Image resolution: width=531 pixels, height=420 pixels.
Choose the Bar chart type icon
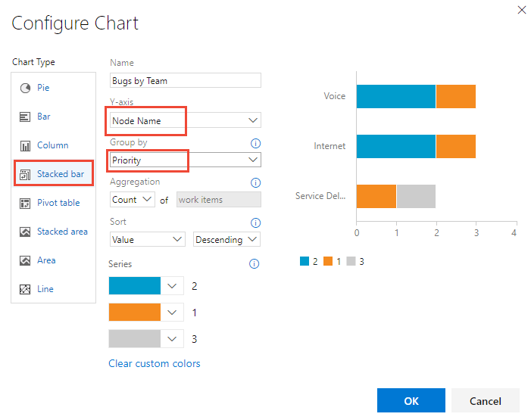click(x=24, y=117)
